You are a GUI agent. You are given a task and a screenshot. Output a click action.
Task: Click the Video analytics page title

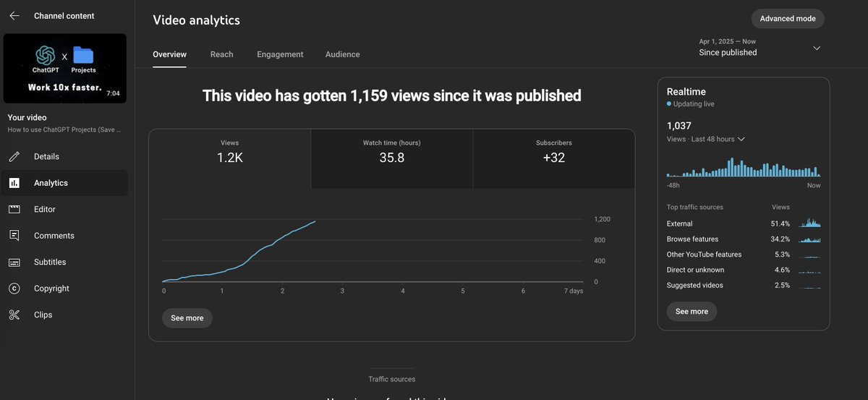click(196, 20)
